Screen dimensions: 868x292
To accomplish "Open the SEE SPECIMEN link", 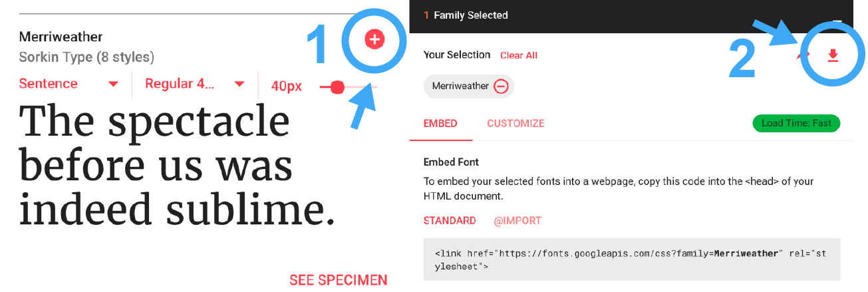I will (338, 280).
